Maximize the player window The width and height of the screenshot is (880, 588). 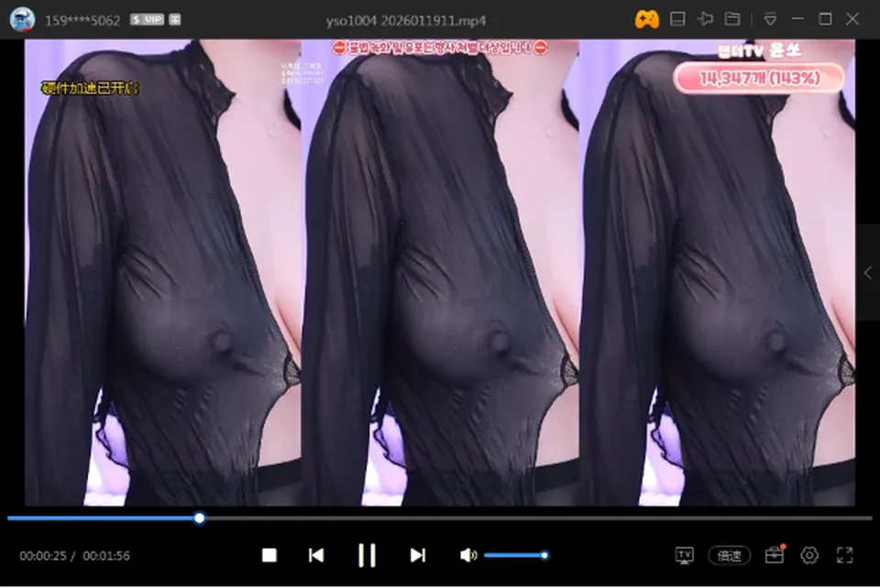tap(825, 19)
